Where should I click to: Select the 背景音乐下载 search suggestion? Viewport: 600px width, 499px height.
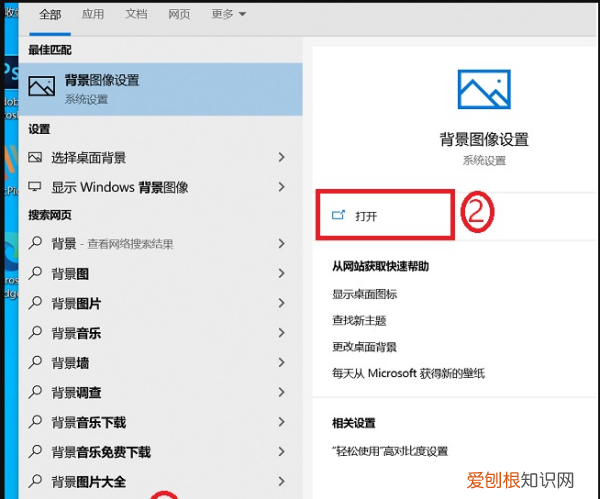(160, 422)
